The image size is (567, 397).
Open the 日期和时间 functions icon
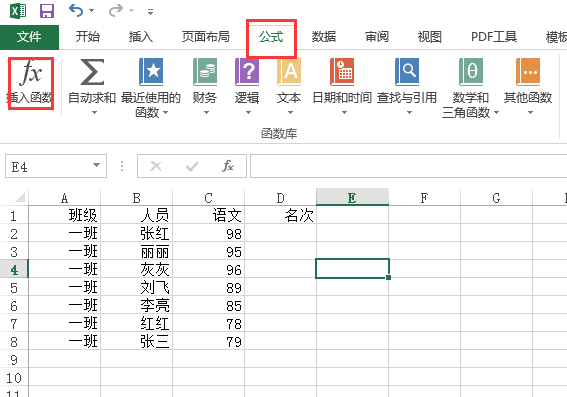point(342,72)
